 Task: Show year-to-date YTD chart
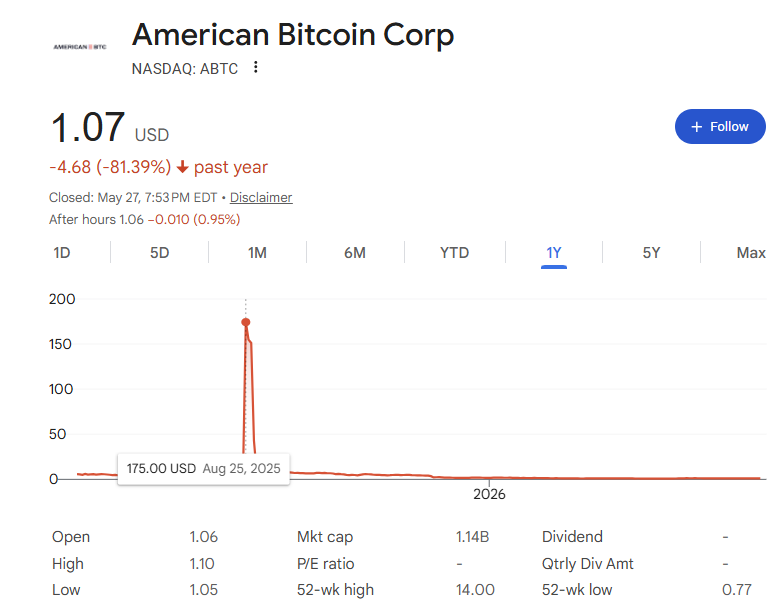pyautogui.click(x=454, y=253)
